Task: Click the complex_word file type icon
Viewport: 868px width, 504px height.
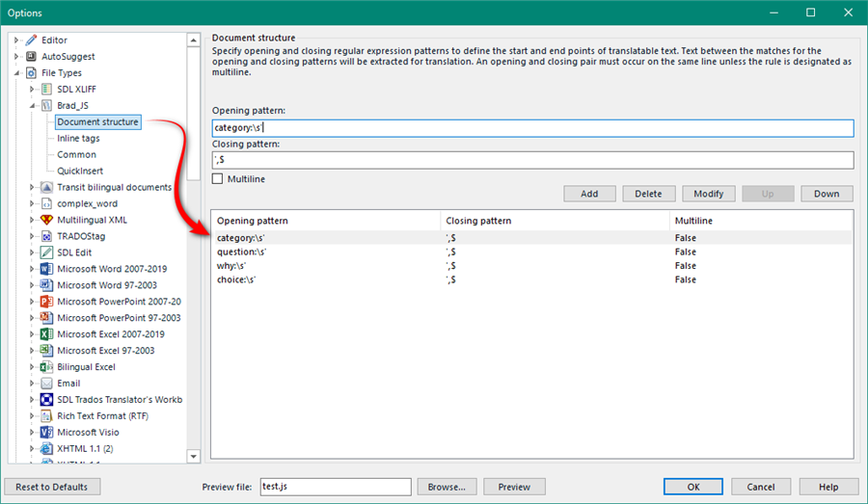Action: 47,203
